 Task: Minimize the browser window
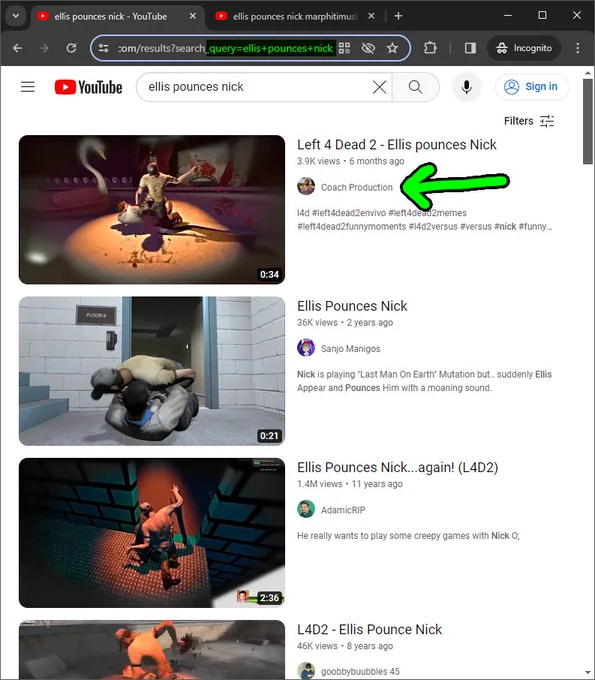(508, 15)
